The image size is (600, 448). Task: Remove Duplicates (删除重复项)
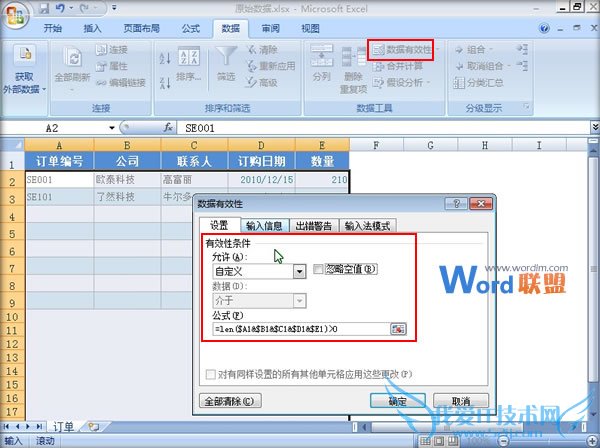coord(354,70)
